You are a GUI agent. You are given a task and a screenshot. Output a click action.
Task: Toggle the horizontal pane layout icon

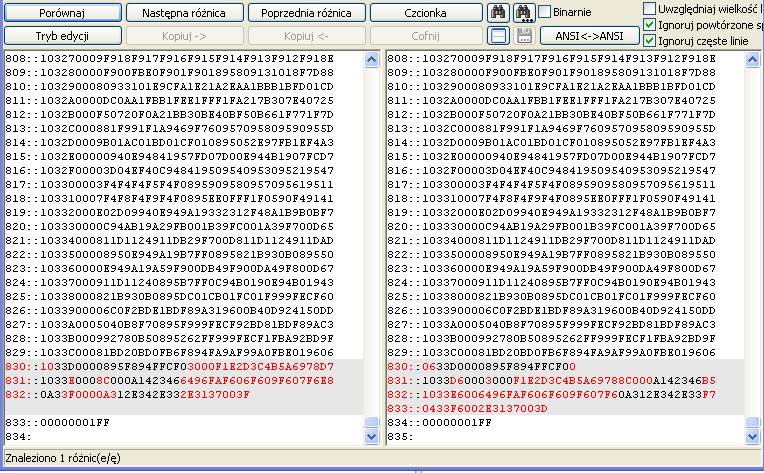click(498, 36)
